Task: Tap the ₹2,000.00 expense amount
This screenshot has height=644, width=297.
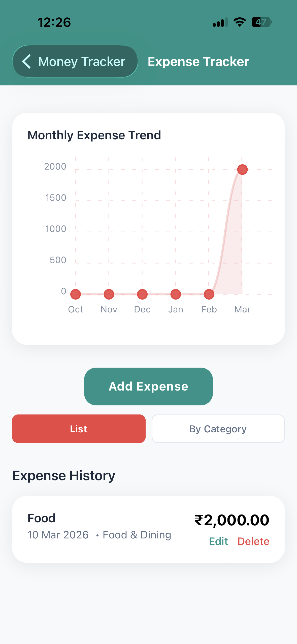Action: (232, 520)
